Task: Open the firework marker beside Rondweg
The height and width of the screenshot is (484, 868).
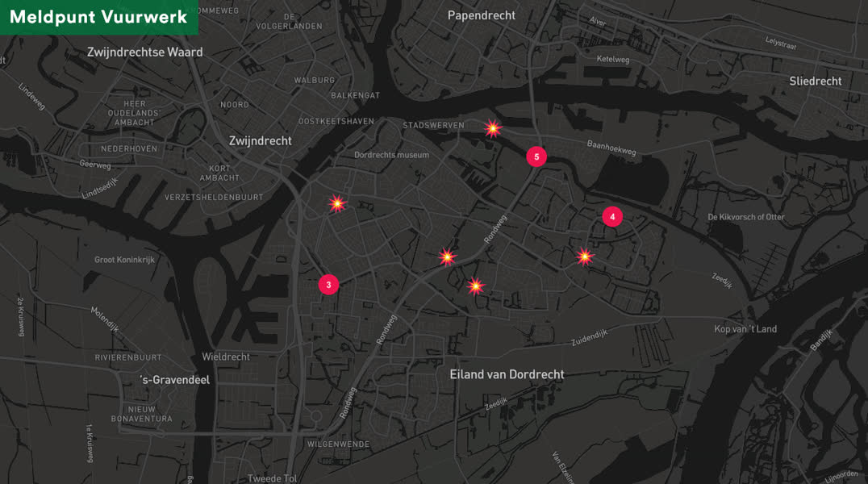Action: [447, 257]
